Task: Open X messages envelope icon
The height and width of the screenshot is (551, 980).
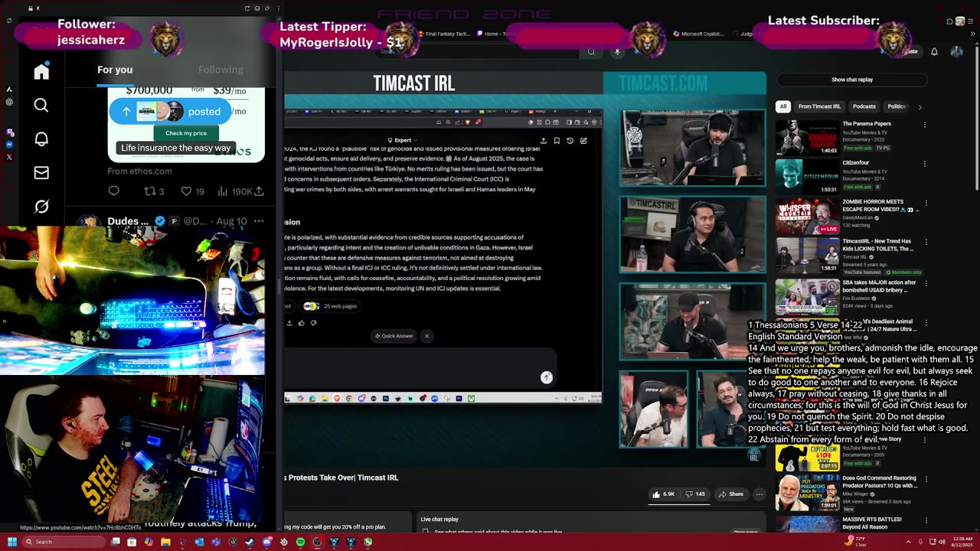Action: click(x=41, y=173)
